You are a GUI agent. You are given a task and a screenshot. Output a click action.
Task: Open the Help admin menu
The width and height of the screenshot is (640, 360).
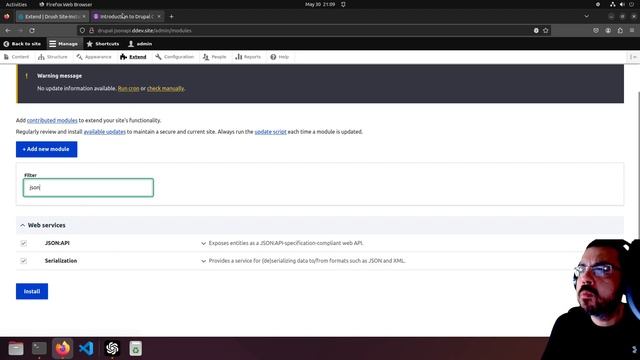tap(280, 57)
